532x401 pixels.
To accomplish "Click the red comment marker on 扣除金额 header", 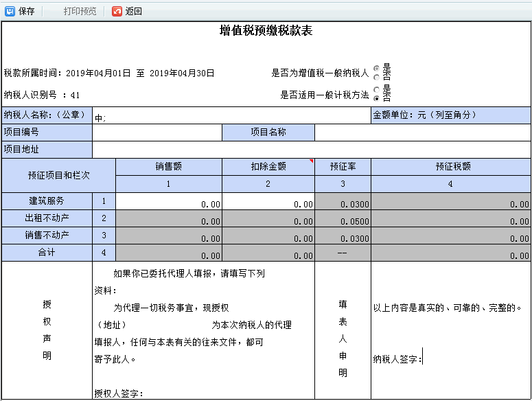I will click(x=312, y=161).
